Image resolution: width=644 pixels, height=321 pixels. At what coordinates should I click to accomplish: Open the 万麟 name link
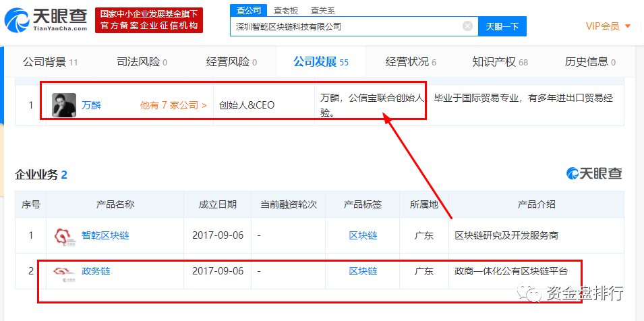[x=91, y=105]
